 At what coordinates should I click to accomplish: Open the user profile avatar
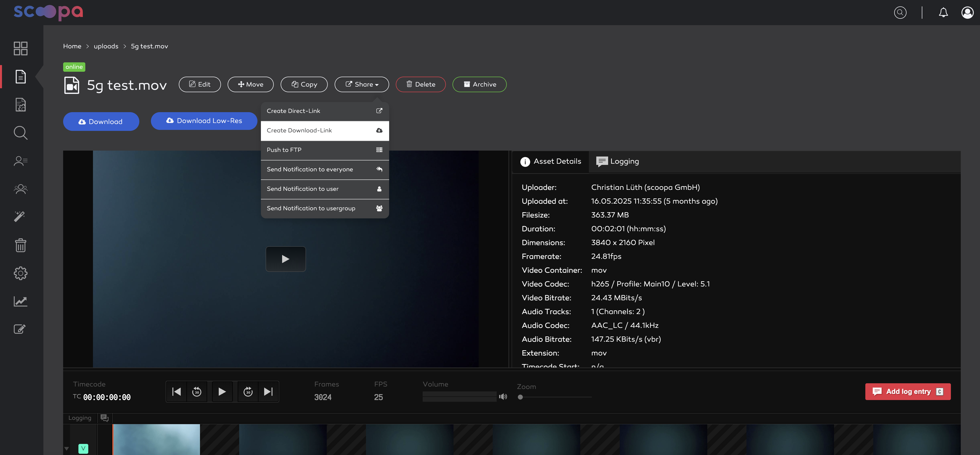967,13
